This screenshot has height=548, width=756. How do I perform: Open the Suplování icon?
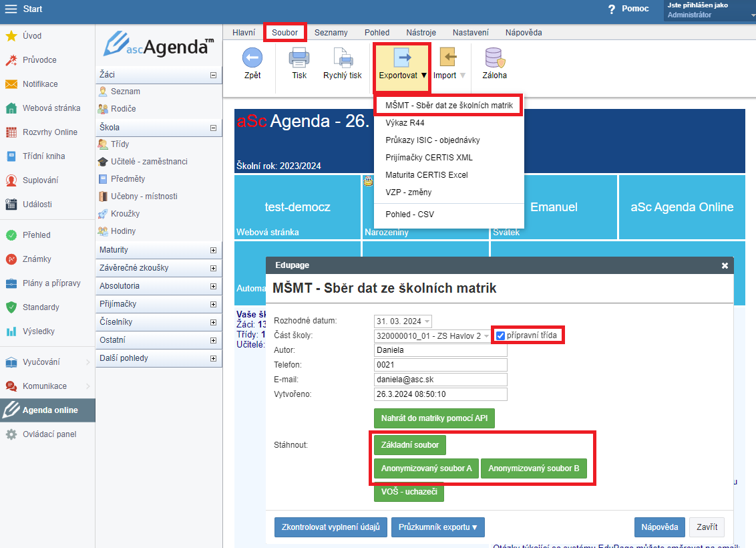pos(11,180)
